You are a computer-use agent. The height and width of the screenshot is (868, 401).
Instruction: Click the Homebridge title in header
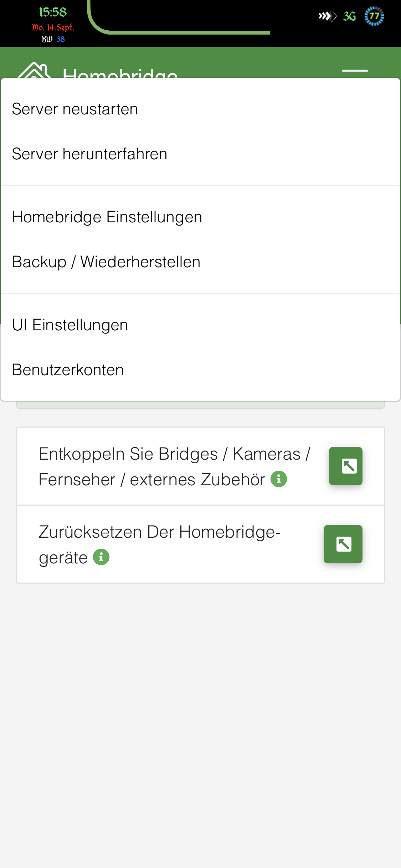[120, 73]
